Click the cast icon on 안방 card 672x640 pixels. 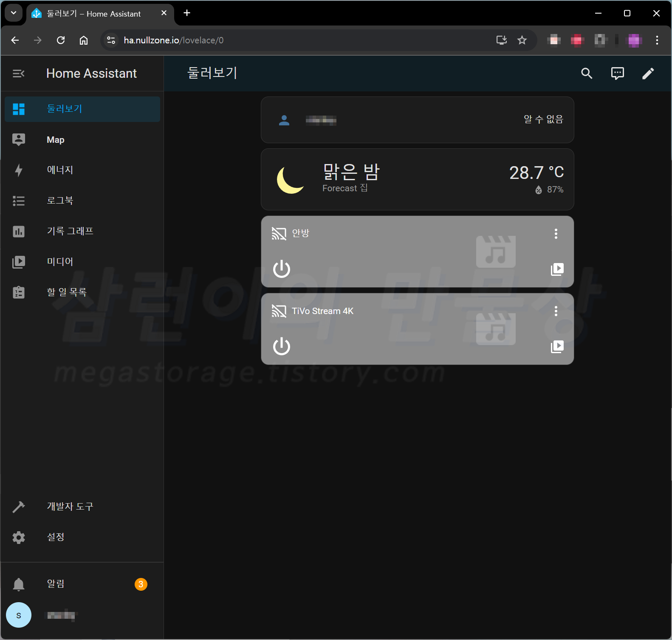pyautogui.click(x=279, y=233)
